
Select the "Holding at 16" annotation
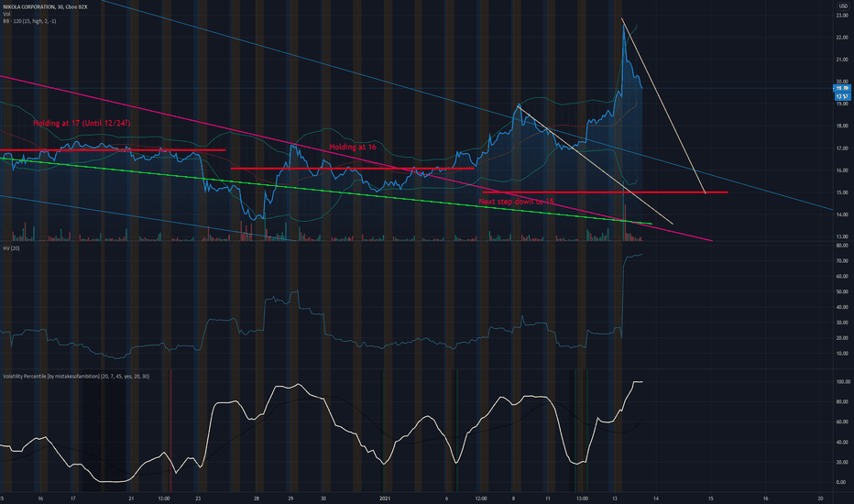point(353,147)
